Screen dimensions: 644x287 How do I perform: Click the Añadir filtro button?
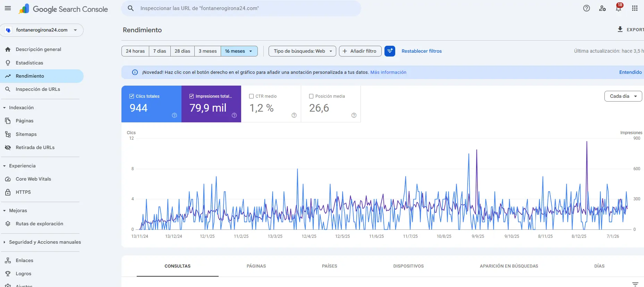tap(360, 51)
